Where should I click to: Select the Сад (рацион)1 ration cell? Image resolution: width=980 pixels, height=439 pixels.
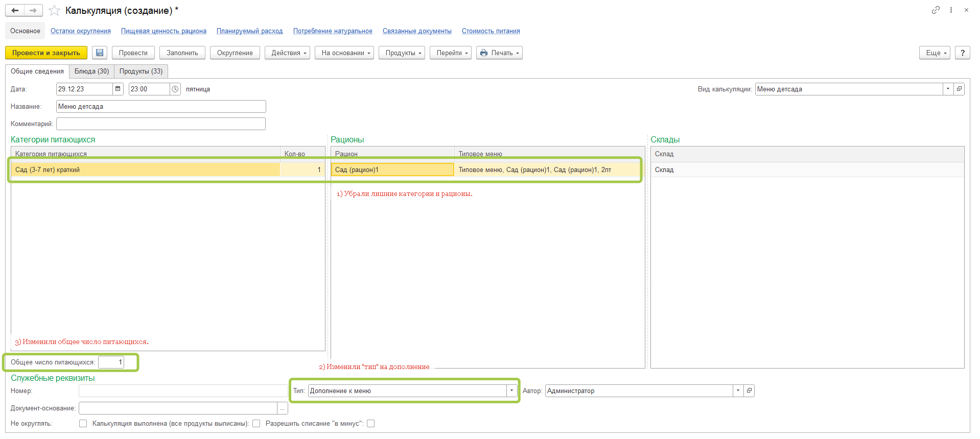point(392,169)
